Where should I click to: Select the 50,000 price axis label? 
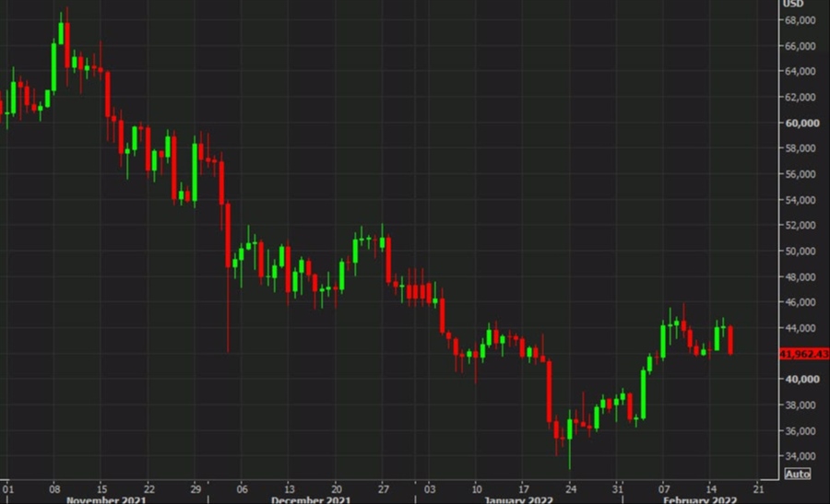[800, 251]
